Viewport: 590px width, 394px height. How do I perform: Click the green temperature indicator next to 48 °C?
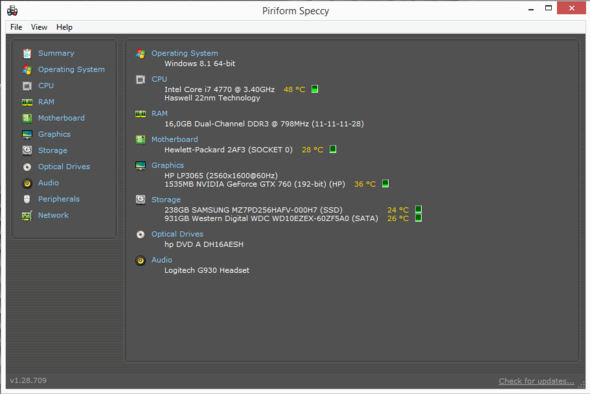[x=315, y=89]
